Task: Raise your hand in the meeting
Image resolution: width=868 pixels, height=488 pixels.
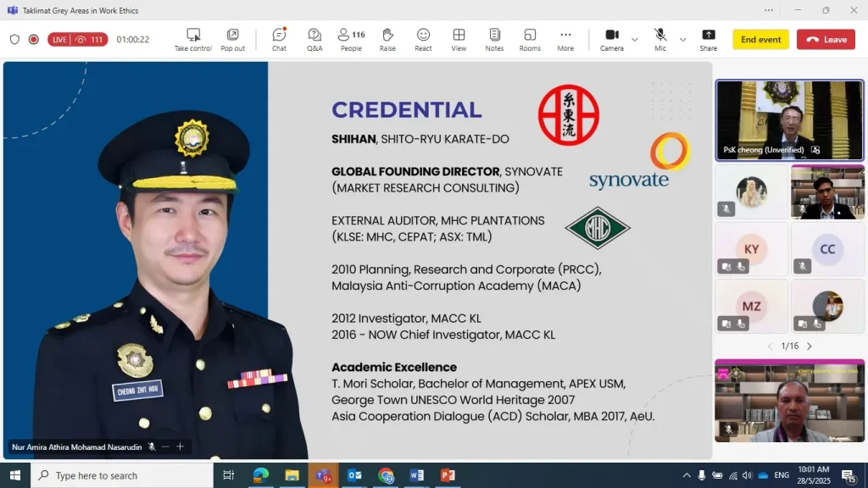Action: point(387,39)
